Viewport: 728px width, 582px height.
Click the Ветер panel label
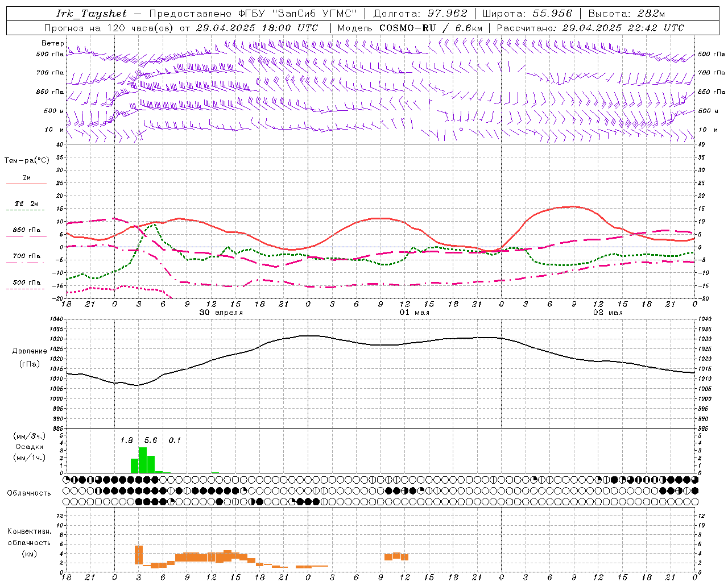point(52,43)
